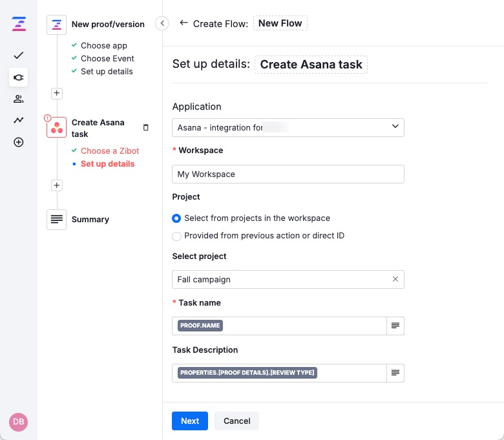This screenshot has width=504, height=440.
Task: Open the Select project combo box
Action: click(288, 279)
